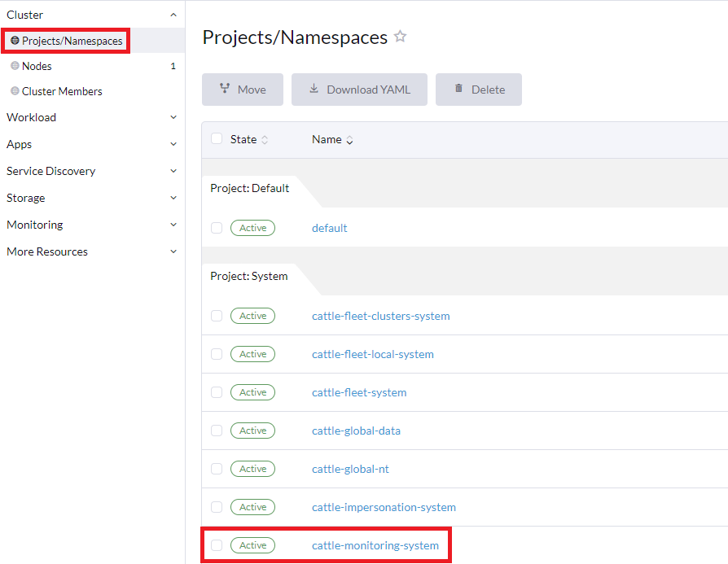Click the download icon on Download YAML button
This screenshot has width=728, height=564.
pyautogui.click(x=314, y=90)
